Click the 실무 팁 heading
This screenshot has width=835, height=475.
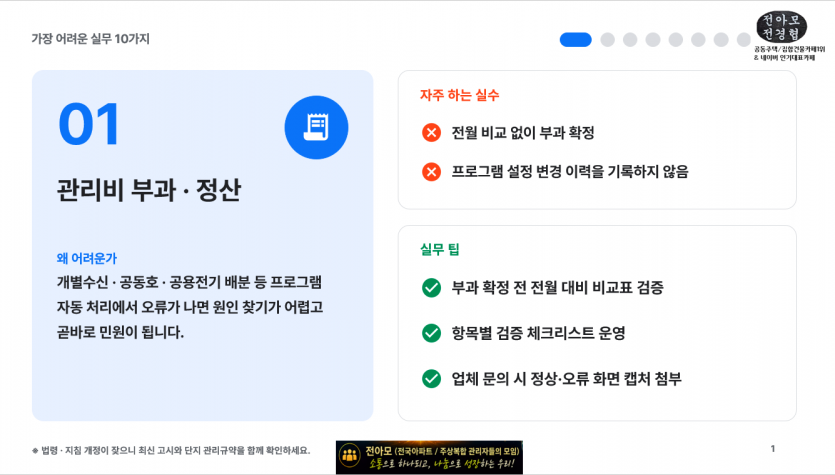tap(440, 249)
